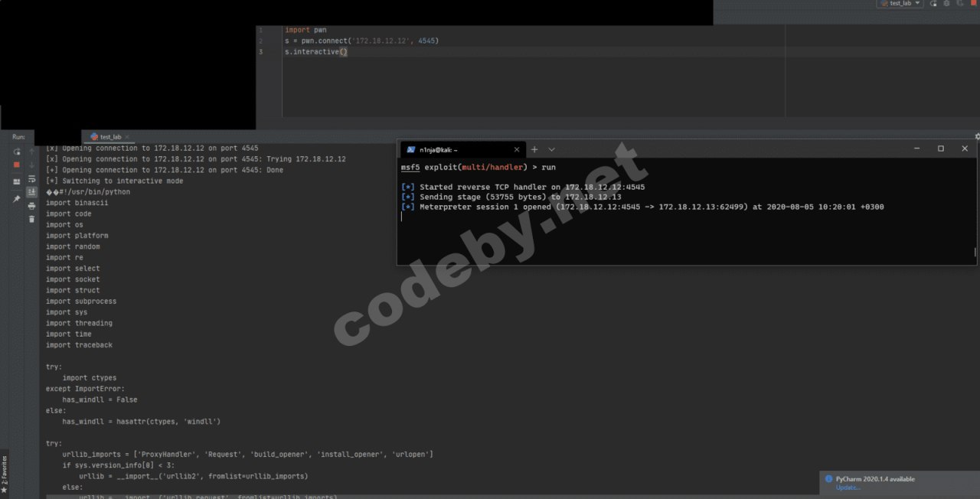Click 'import subprocess' in console output
The height and width of the screenshot is (499, 980).
pyautogui.click(x=81, y=301)
